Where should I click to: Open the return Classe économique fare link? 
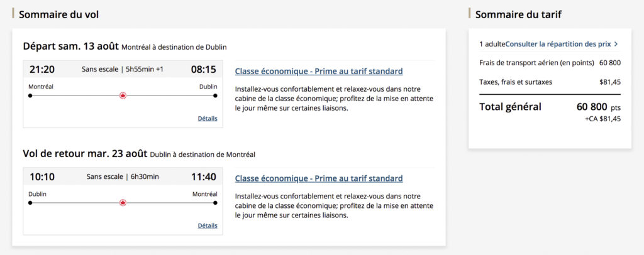pos(318,178)
